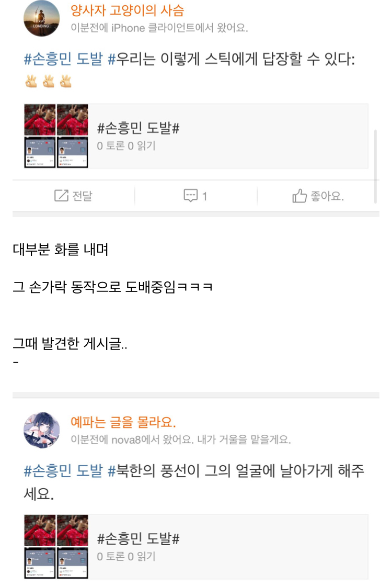392x586 pixels.
Task: Open the #손흥민 도발 hashtag in second post
Action: [x=63, y=470]
